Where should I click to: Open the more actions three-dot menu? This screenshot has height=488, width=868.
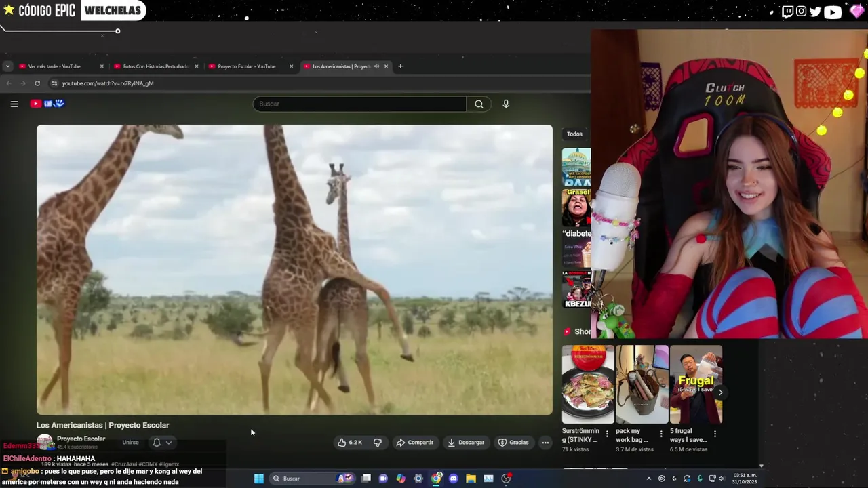click(545, 443)
